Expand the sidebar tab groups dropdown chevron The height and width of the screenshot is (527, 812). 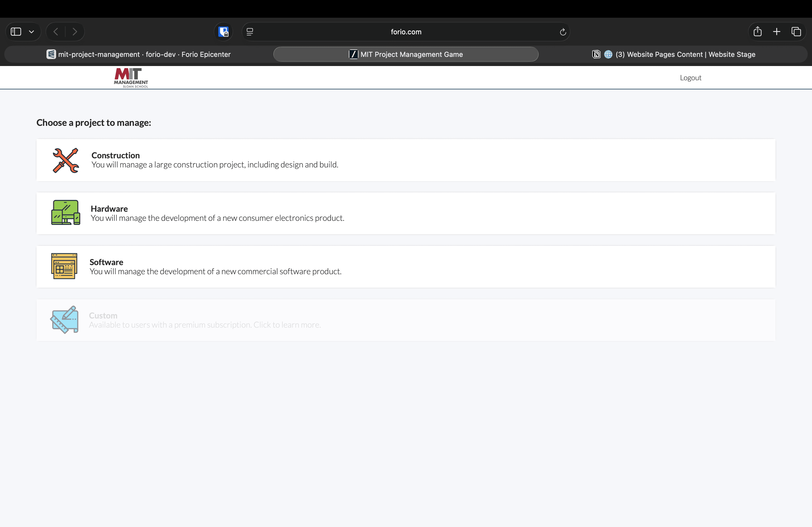31,32
